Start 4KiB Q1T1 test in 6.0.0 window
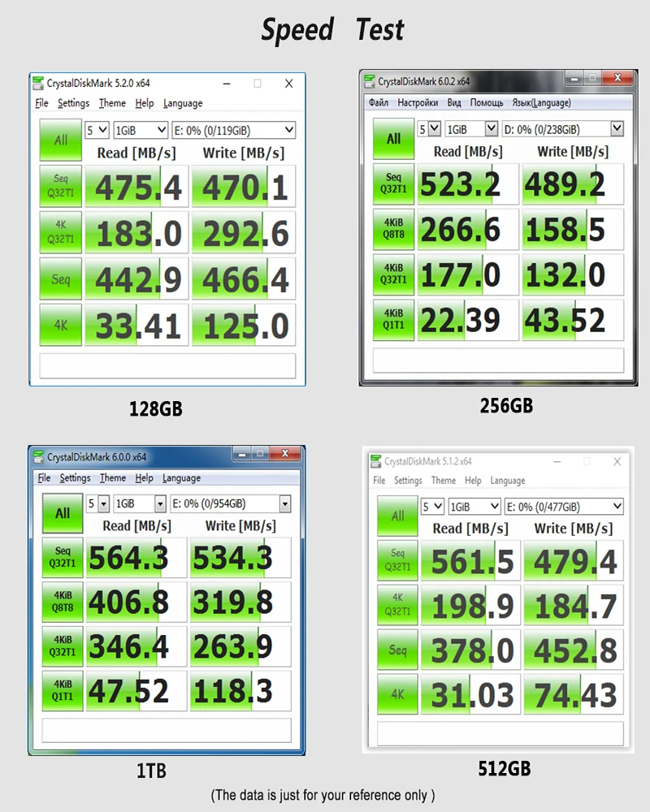The width and height of the screenshot is (650, 812). point(63,691)
